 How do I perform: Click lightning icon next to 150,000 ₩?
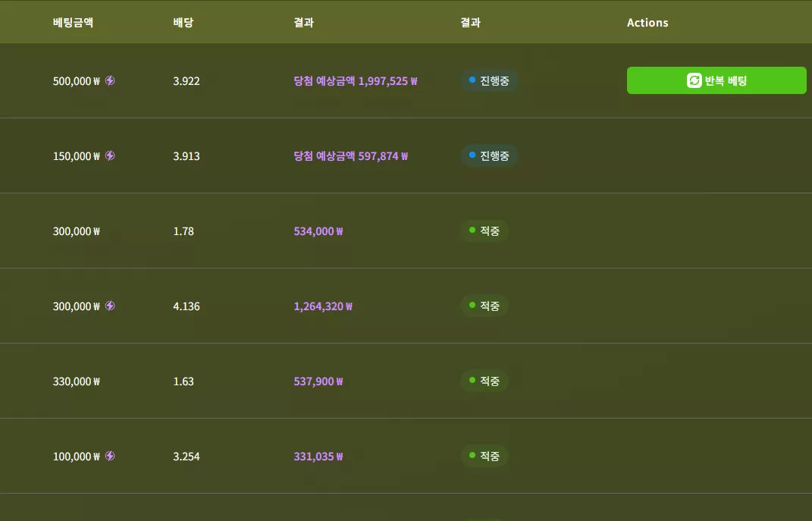pyautogui.click(x=110, y=155)
